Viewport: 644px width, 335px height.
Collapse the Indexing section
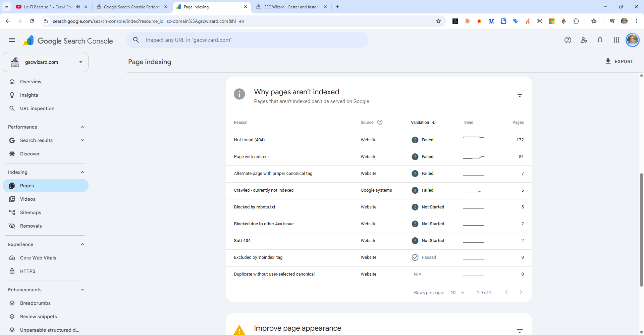click(83, 172)
